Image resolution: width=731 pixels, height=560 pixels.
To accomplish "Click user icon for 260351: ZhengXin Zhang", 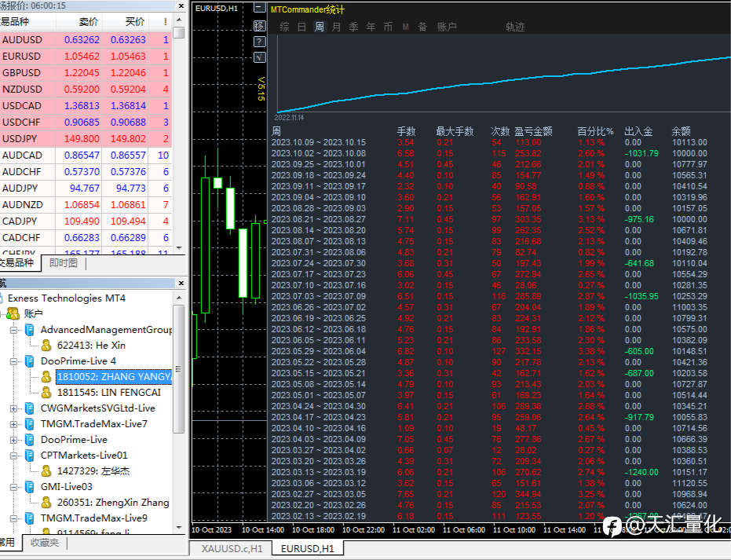I will tap(46, 503).
